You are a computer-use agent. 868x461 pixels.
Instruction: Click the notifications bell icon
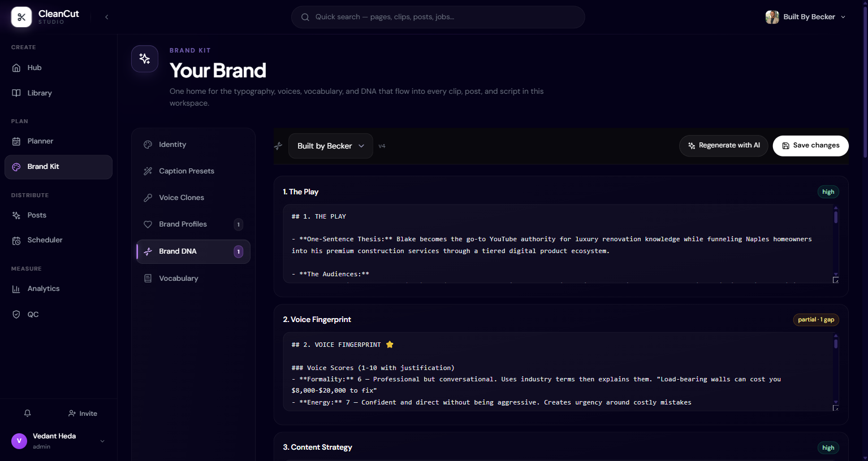[27, 414]
